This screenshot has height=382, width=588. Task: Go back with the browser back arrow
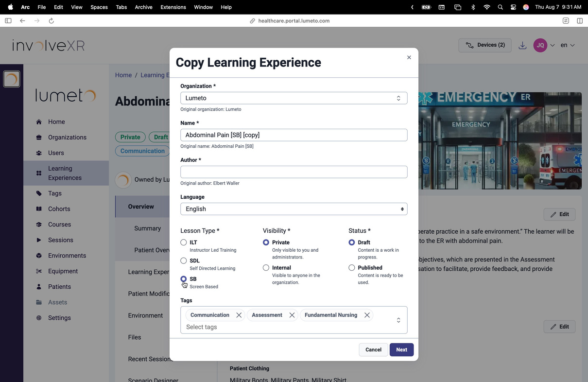[x=22, y=21]
